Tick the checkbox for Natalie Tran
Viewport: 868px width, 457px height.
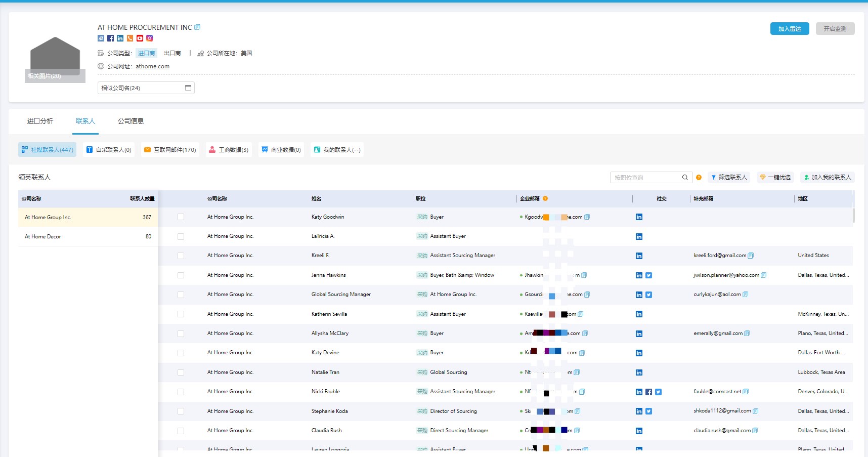click(x=181, y=372)
